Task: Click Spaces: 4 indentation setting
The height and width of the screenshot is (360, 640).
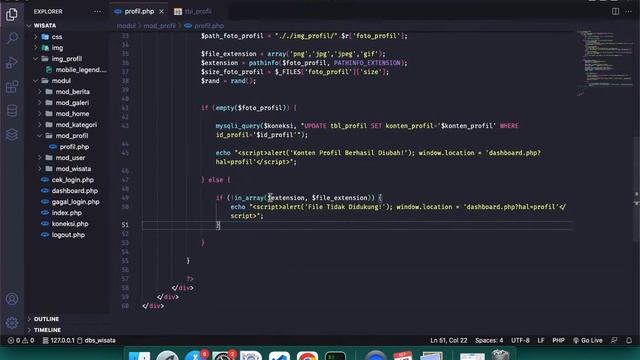Action: pos(489,340)
